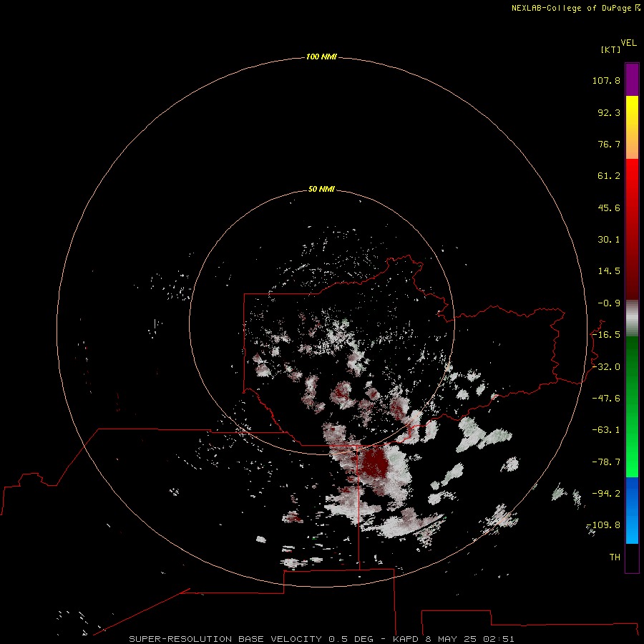Click the large dark red velocity core
The height and width of the screenshot is (644, 644).
(374, 463)
